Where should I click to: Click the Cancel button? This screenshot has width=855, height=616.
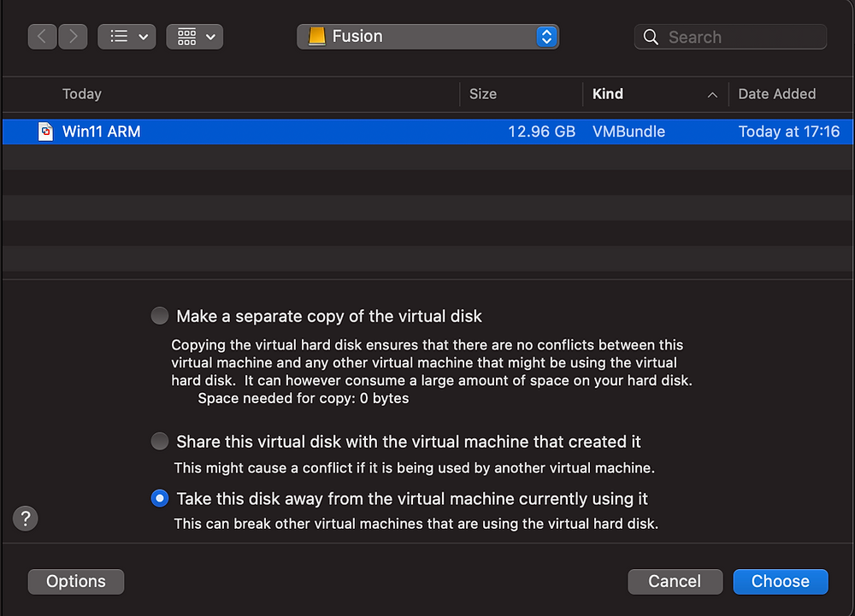[x=675, y=582]
